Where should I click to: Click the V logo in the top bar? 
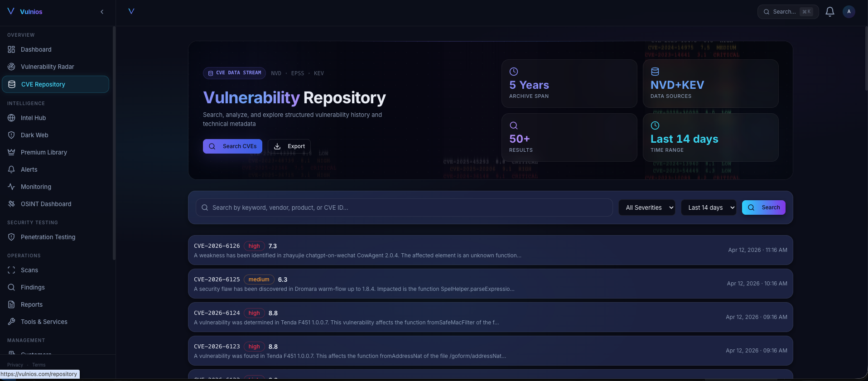point(131,11)
